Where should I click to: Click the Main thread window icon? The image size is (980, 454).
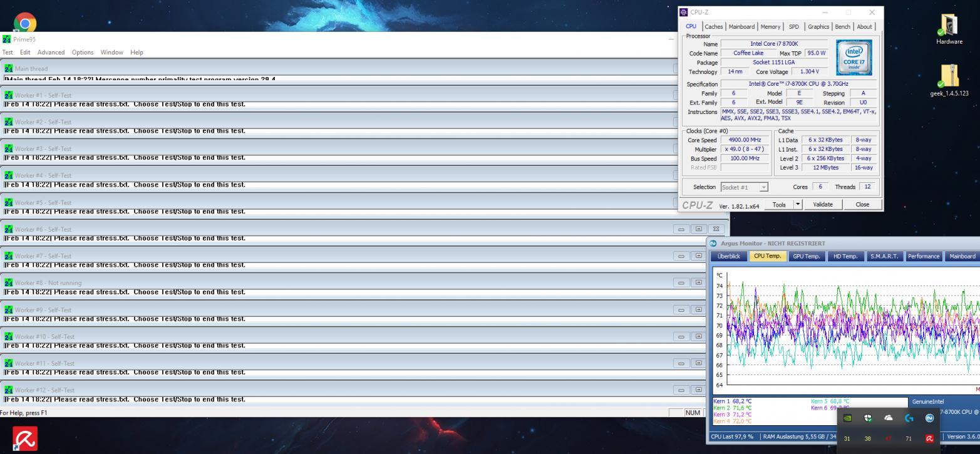click(8, 68)
